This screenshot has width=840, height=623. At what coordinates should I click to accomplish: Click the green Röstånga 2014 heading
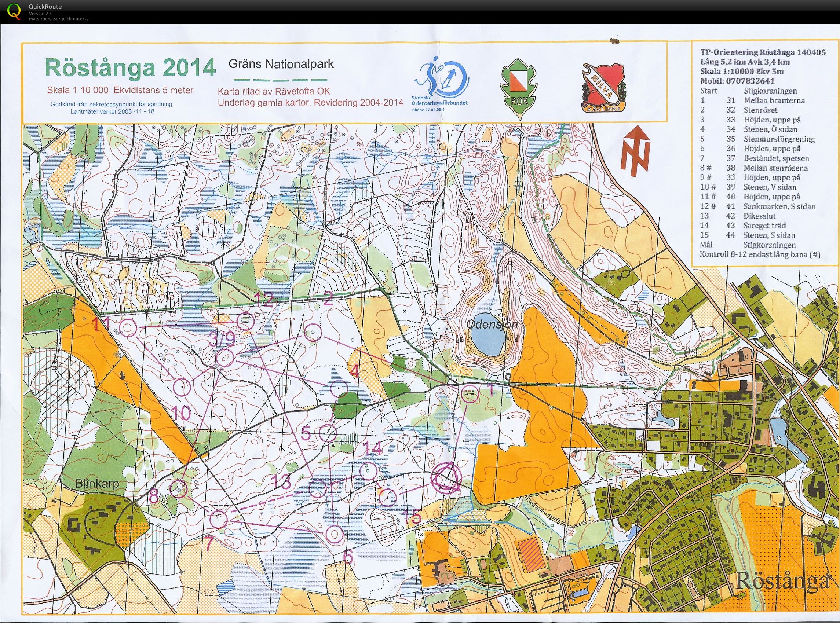(130, 68)
